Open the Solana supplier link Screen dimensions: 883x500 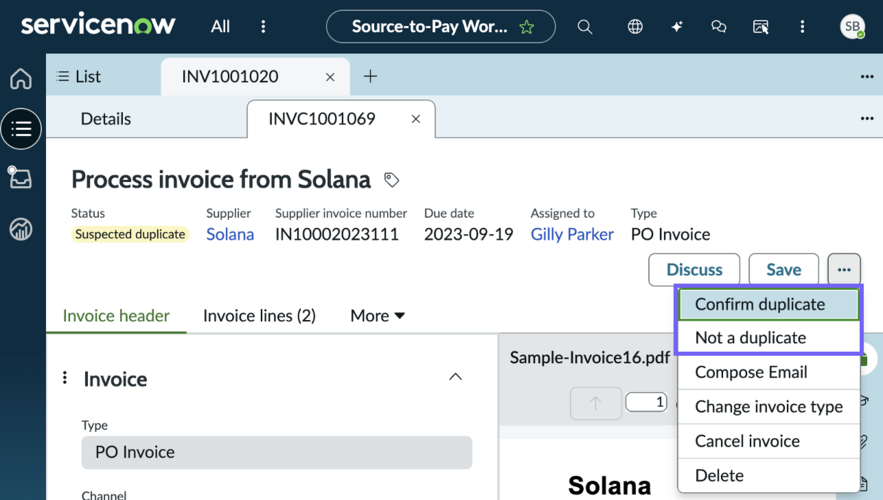(230, 234)
